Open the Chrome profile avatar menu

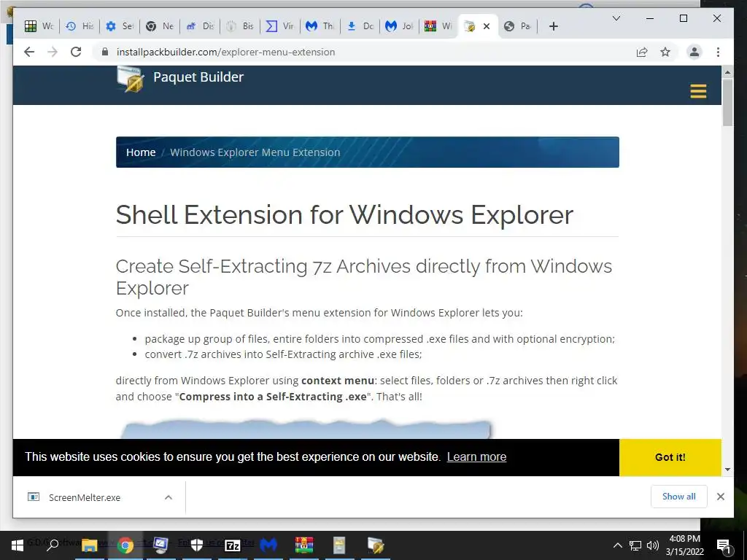click(x=694, y=52)
